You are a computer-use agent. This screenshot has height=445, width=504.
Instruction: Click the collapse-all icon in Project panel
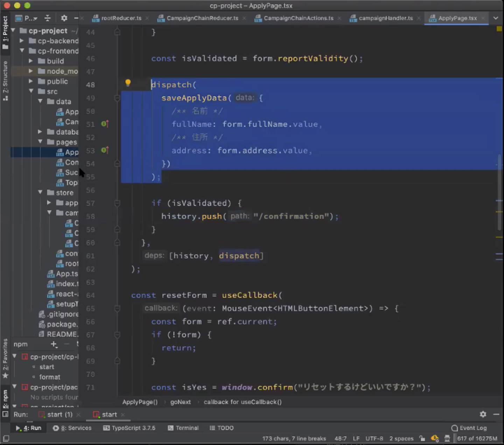click(48, 18)
